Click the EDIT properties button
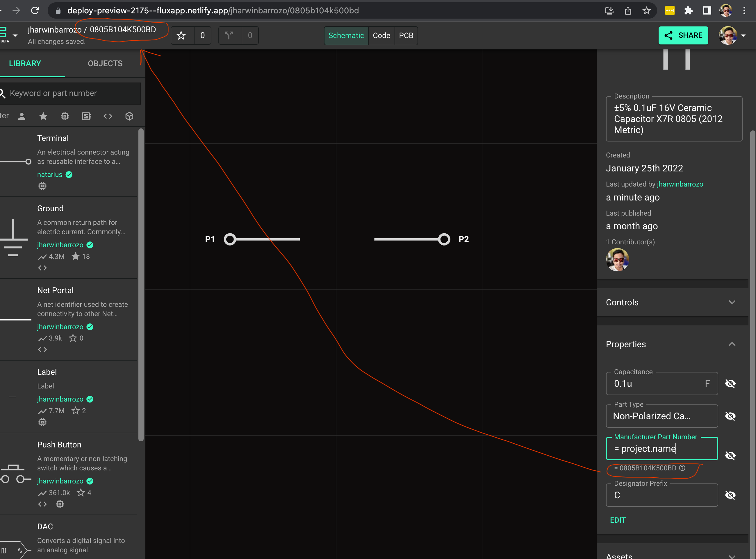The width and height of the screenshot is (756, 559). 618,520
